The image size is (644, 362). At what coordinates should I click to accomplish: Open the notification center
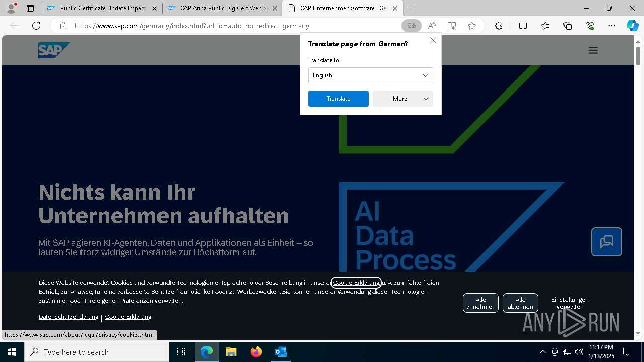click(x=627, y=352)
